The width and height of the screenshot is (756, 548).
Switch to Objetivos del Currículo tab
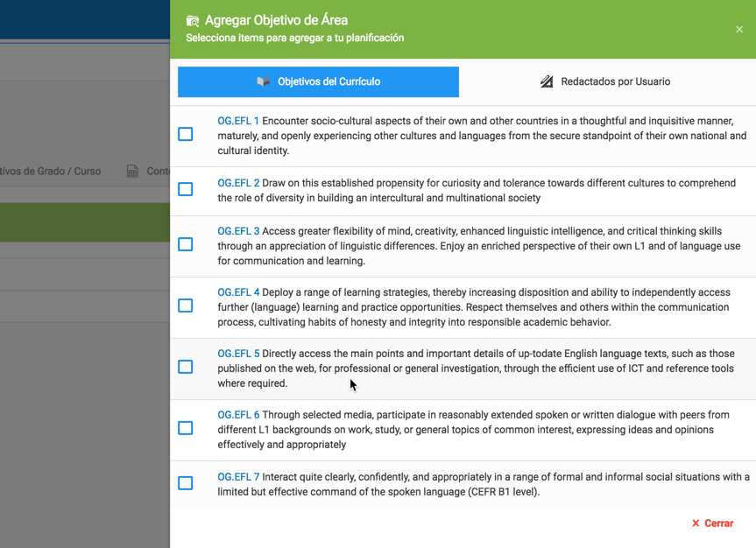coord(318,82)
